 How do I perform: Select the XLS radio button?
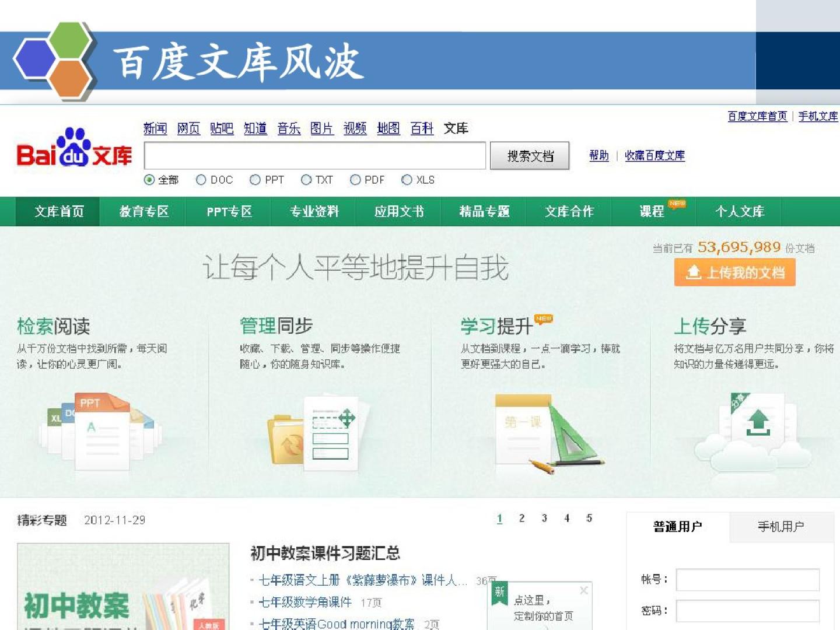click(407, 180)
